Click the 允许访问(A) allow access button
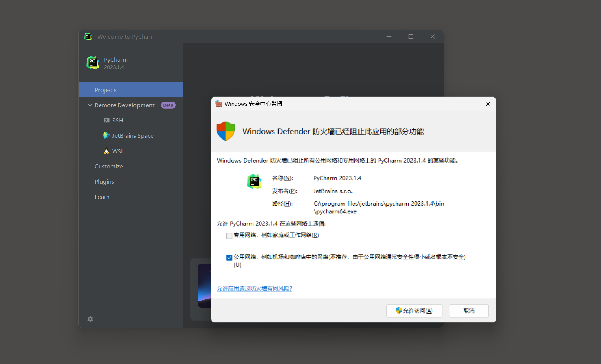The width and height of the screenshot is (601, 364). pyautogui.click(x=414, y=311)
